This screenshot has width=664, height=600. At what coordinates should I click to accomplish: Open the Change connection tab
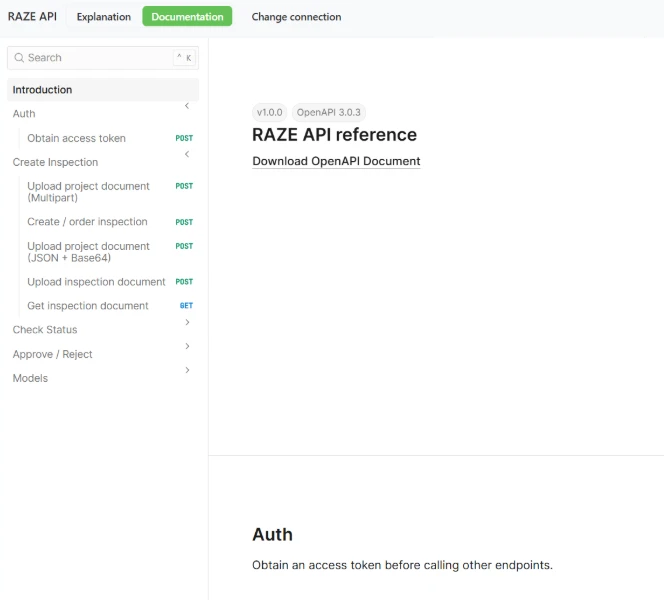[x=296, y=17]
